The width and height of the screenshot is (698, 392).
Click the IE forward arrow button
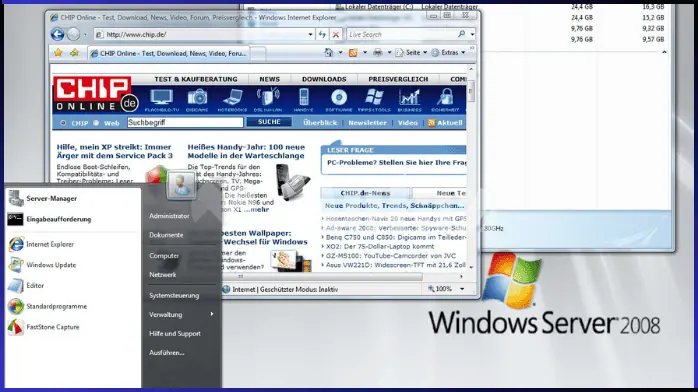pyautogui.click(x=73, y=34)
